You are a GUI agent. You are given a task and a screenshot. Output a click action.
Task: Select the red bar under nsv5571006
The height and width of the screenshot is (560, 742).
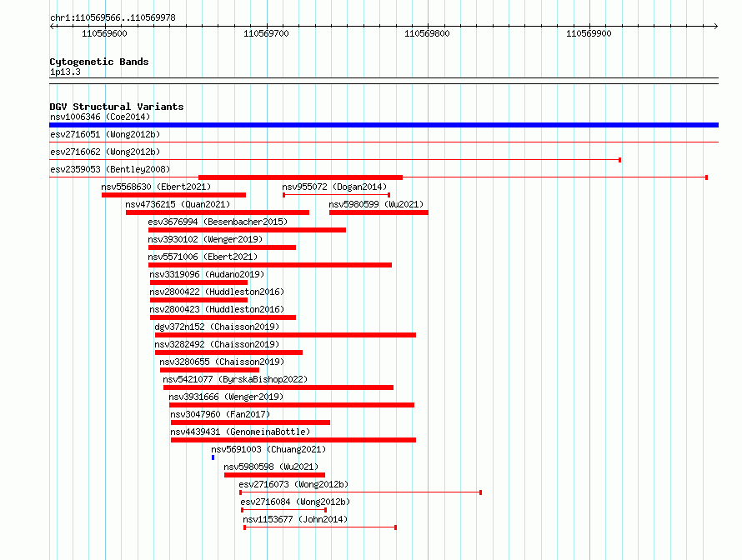click(270, 265)
